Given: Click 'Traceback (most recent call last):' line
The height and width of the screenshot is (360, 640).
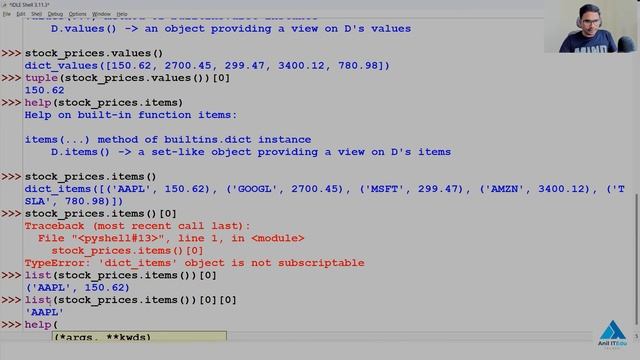Looking at the screenshot, I should 137,226.
